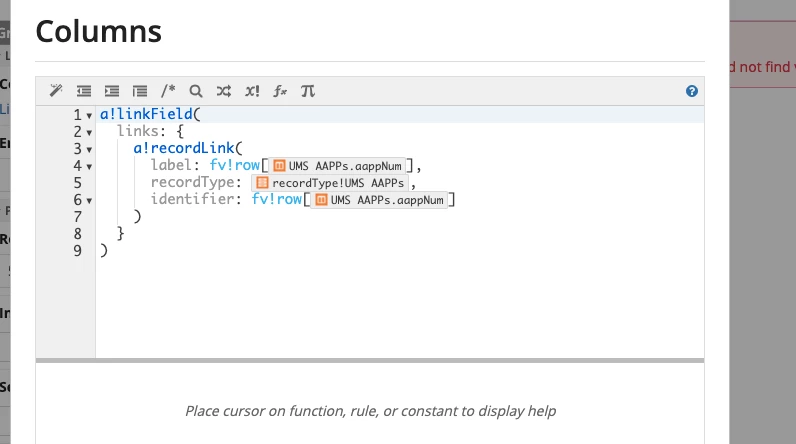Click the auto-indent lines toolbar icon
The image size is (796, 444).
point(140,91)
